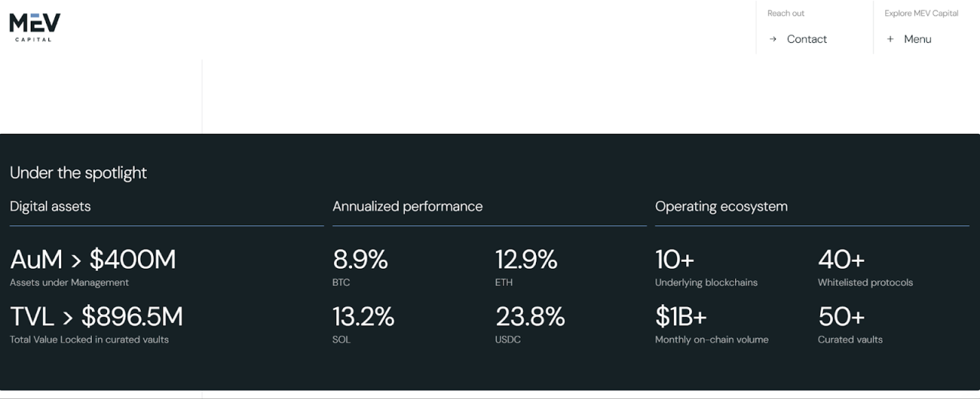Click the TVL > $896.5M figure
980x399 pixels.
click(96, 316)
